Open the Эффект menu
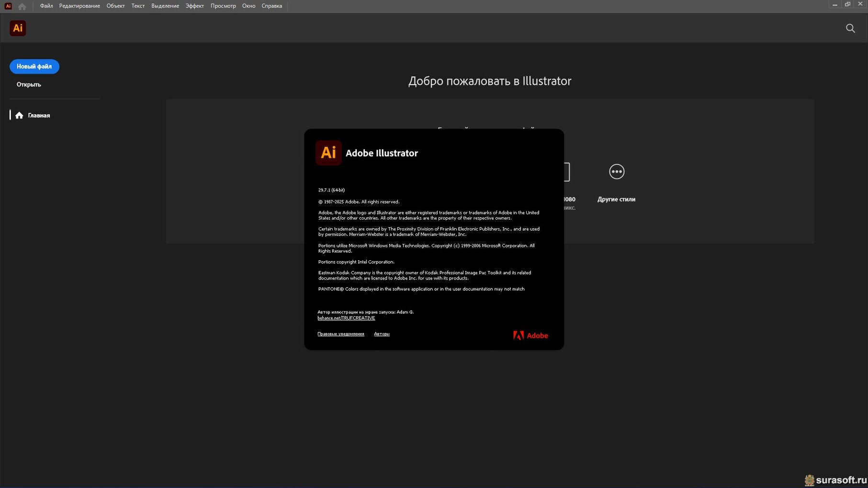This screenshot has width=868, height=488. point(194,6)
